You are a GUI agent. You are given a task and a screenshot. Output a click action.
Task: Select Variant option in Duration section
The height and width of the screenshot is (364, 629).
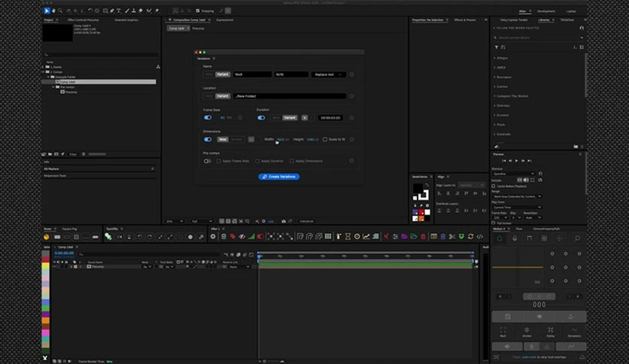(290, 118)
